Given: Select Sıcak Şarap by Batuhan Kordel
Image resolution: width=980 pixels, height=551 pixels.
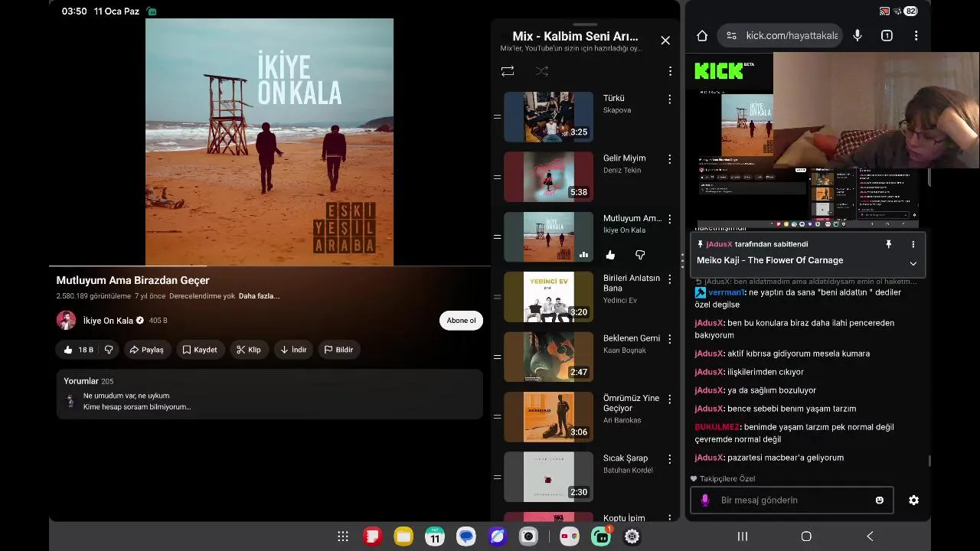Looking at the screenshot, I should point(586,477).
